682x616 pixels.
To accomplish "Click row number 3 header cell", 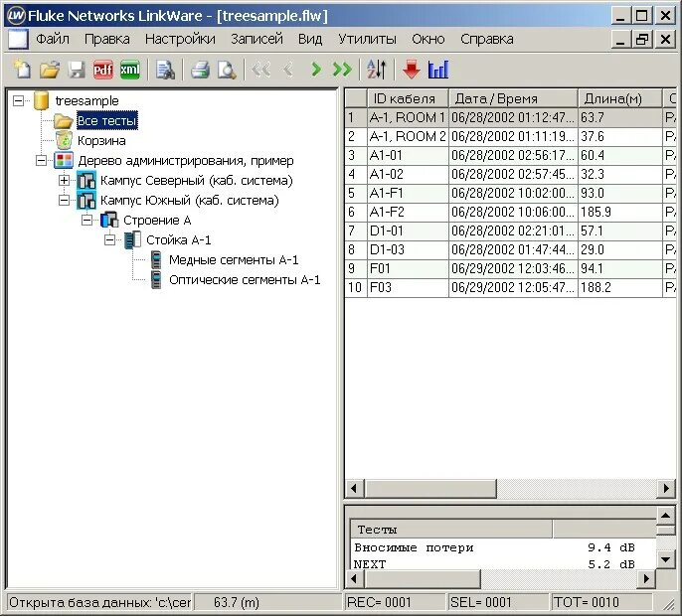I will click(356, 155).
